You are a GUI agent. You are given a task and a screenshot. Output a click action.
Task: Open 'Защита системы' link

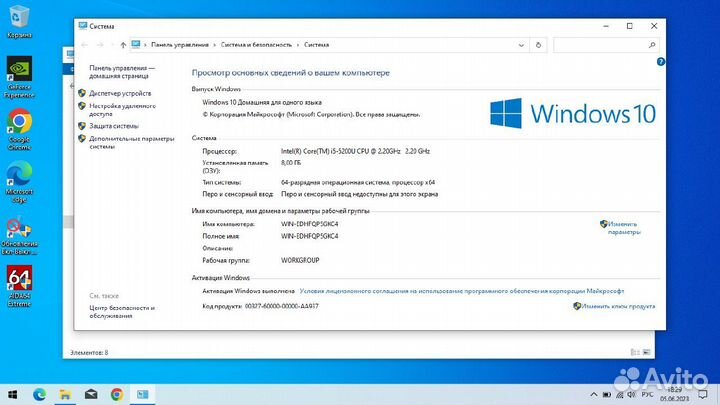pos(113,126)
